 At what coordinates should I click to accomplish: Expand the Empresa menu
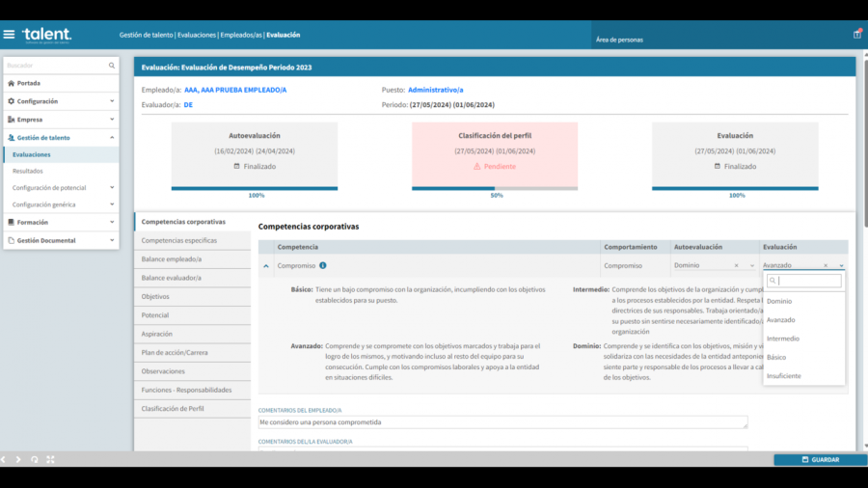61,120
